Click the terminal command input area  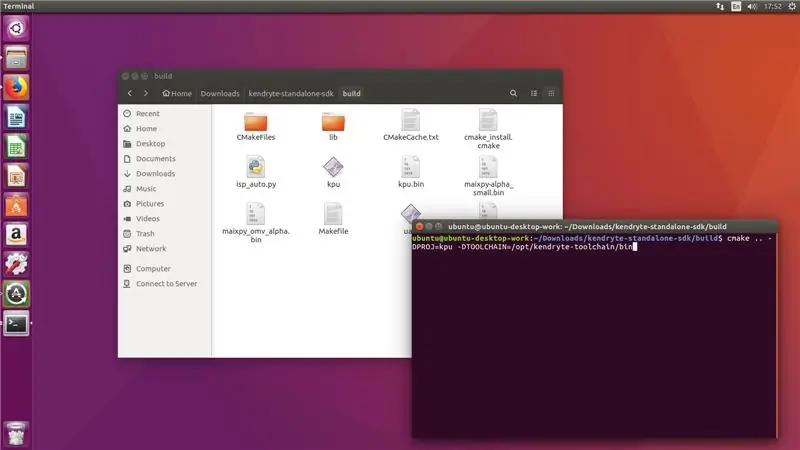click(x=594, y=335)
